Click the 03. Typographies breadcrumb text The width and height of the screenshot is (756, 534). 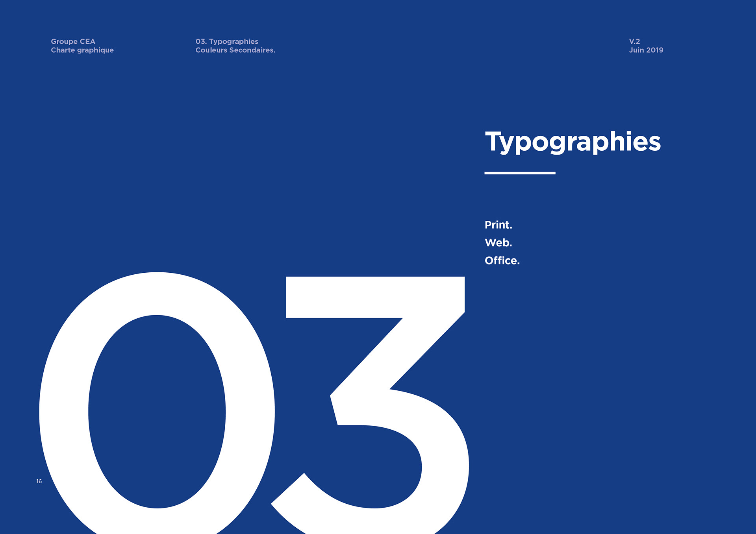(x=227, y=41)
